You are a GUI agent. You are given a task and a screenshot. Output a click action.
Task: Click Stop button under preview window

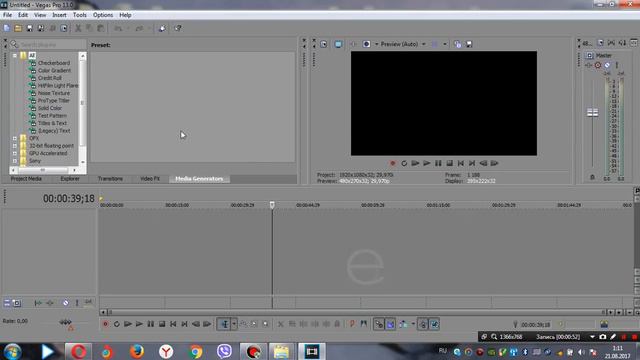click(449, 163)
